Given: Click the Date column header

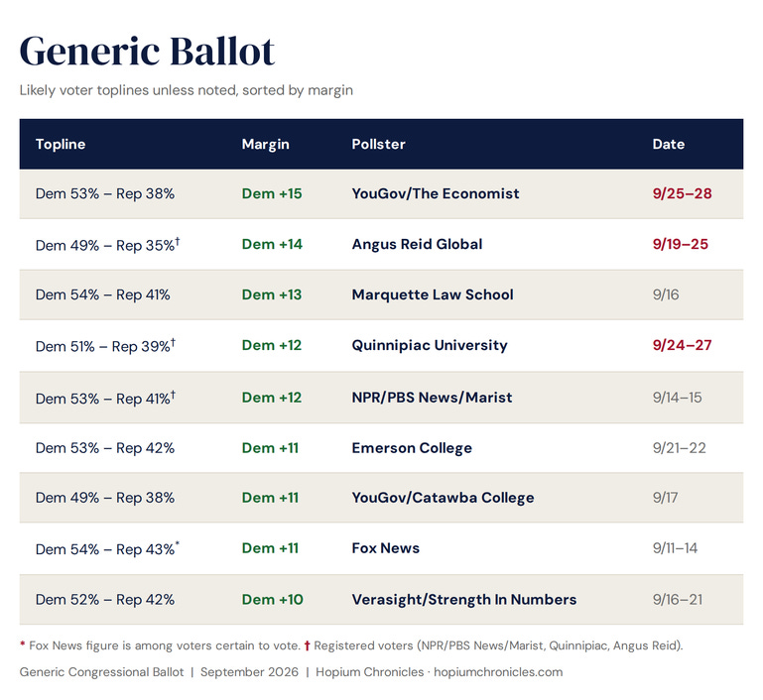Looking at the screenshot, I should tap(668, 144).
